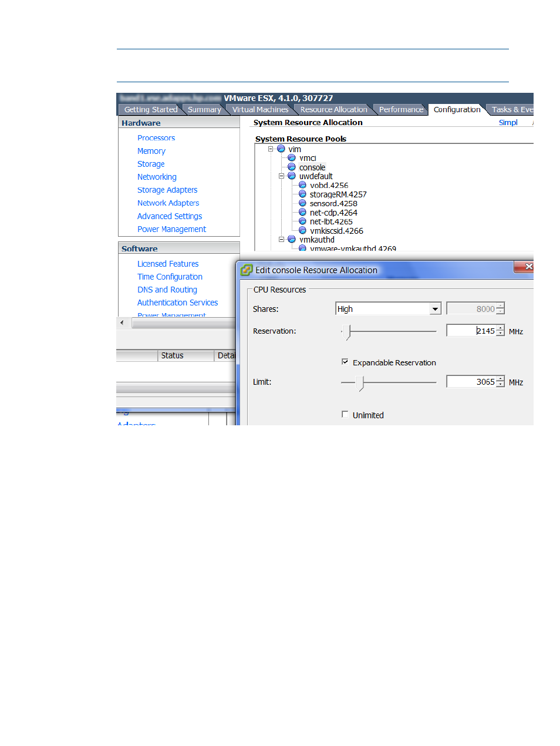Click the console pool icon
This screenshot has height=746, width=560.
(x=292, y=167)
